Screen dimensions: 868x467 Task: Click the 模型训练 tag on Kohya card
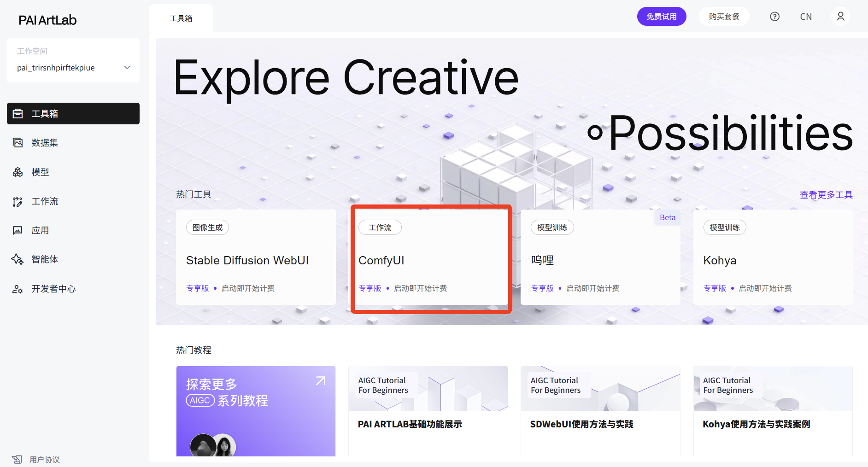725,228
